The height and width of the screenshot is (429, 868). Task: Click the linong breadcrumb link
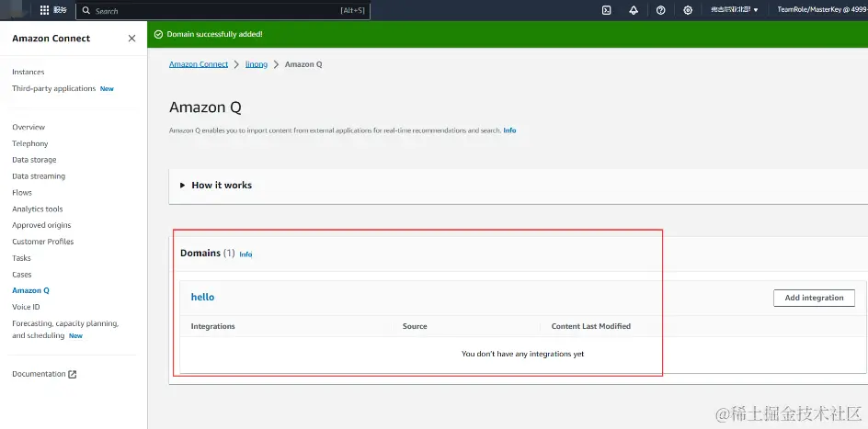(x=257, y=64)
